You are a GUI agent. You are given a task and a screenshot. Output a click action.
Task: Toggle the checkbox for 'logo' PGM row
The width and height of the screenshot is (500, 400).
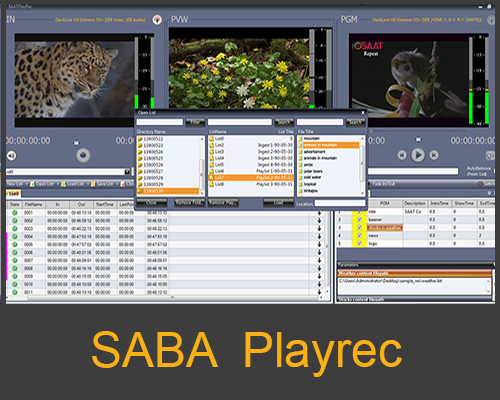coord(360,244)
